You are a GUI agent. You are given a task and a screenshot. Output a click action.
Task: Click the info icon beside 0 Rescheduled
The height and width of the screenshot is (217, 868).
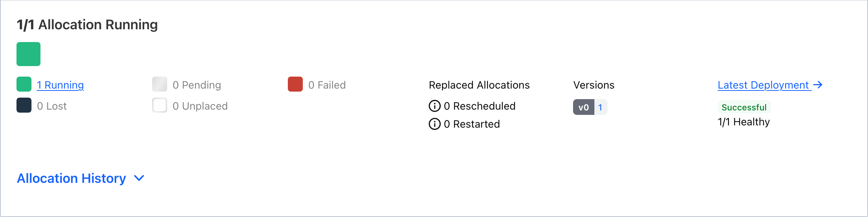click(434, 106)
